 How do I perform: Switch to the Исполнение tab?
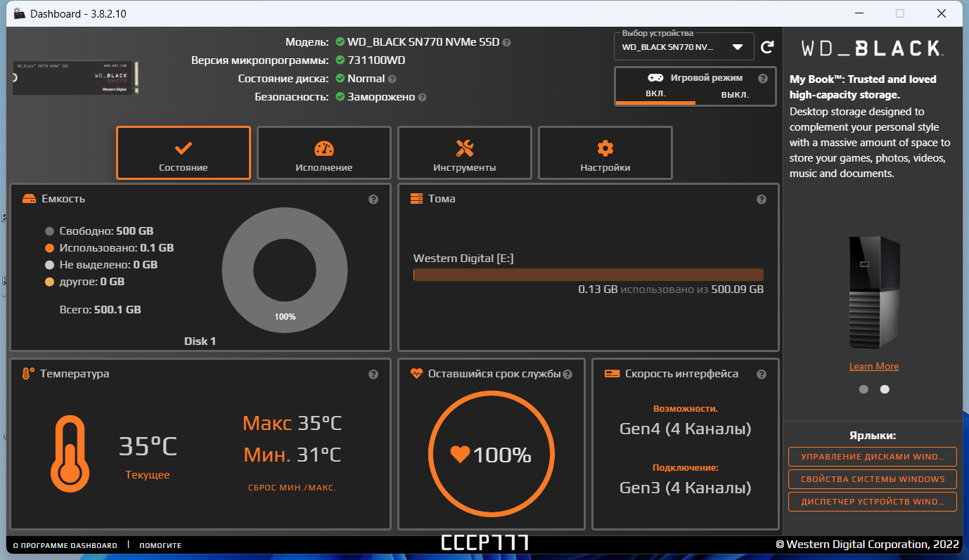point(323,152)
